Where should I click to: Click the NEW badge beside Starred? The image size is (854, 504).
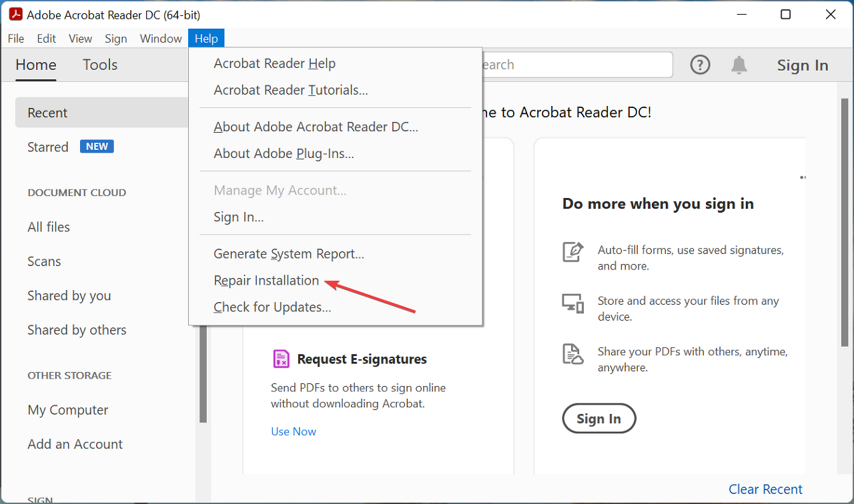click(x=97, y=147)
